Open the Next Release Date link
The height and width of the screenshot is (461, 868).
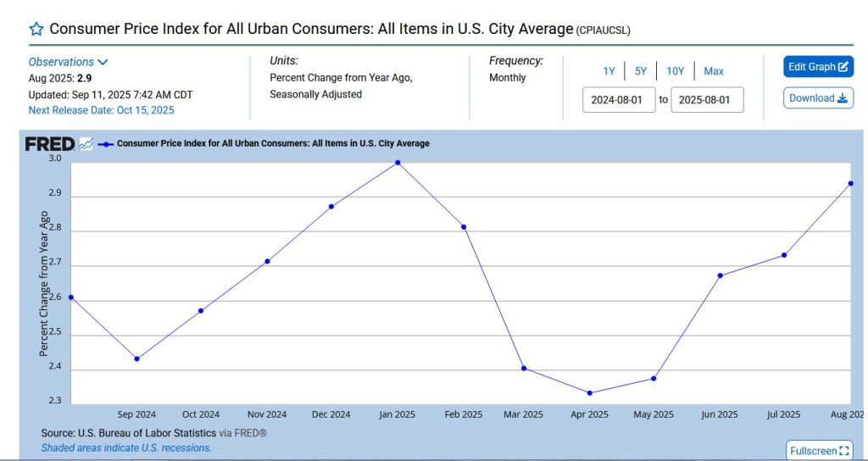101,110
